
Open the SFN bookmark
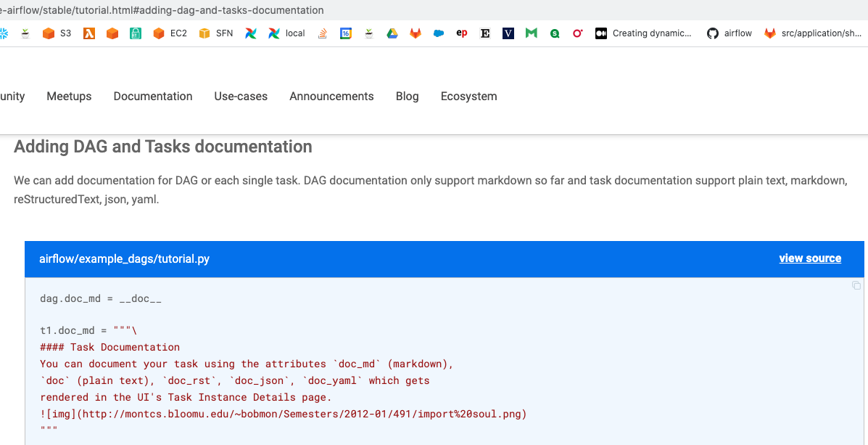[216, 33]
